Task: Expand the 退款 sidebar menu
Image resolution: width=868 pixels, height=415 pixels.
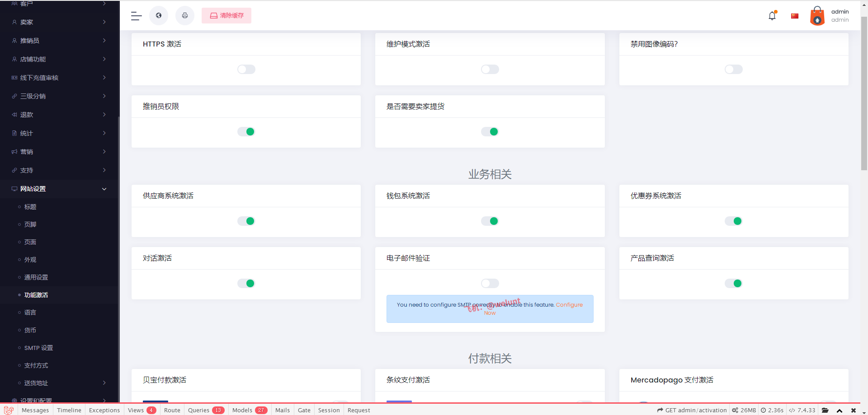Action: (x=59, y=115)
